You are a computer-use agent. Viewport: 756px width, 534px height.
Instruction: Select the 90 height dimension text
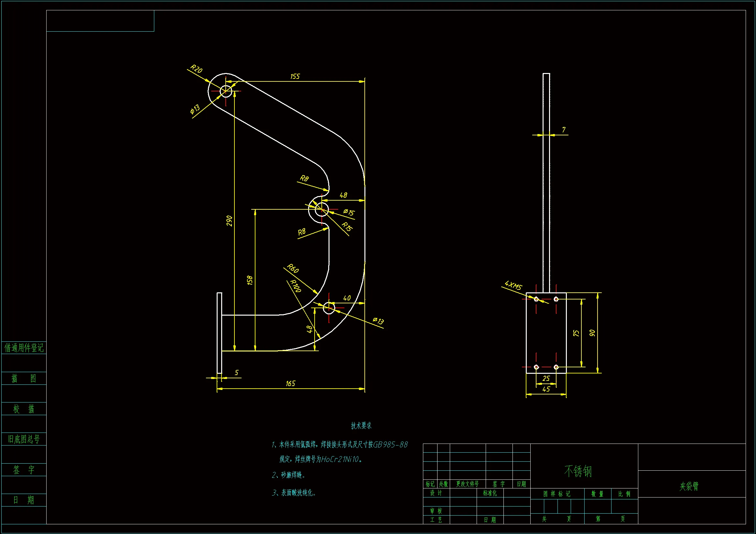tap(592, 333)
